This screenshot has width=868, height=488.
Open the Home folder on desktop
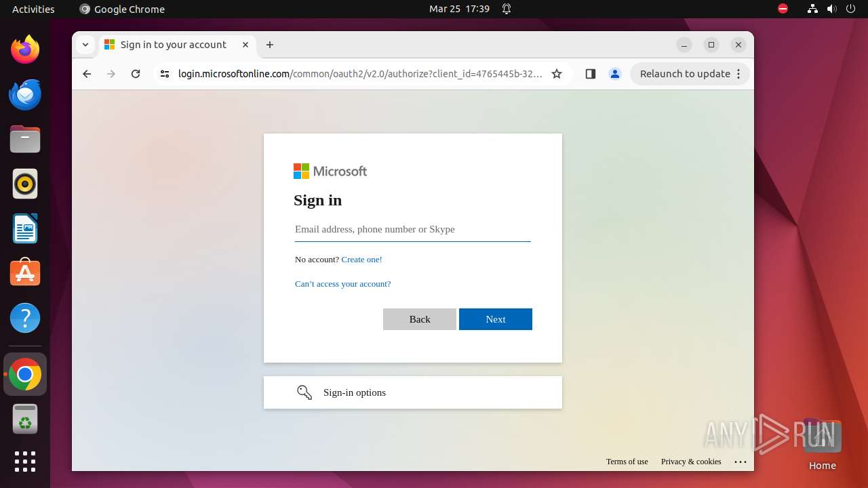tap(822, 445)
